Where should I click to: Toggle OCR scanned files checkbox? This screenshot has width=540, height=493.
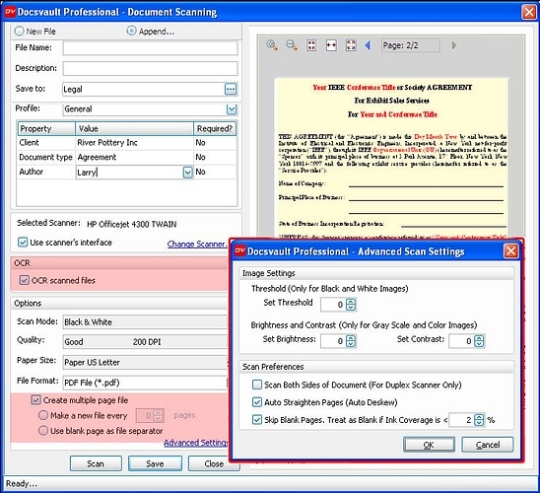(x=24, y=280)
